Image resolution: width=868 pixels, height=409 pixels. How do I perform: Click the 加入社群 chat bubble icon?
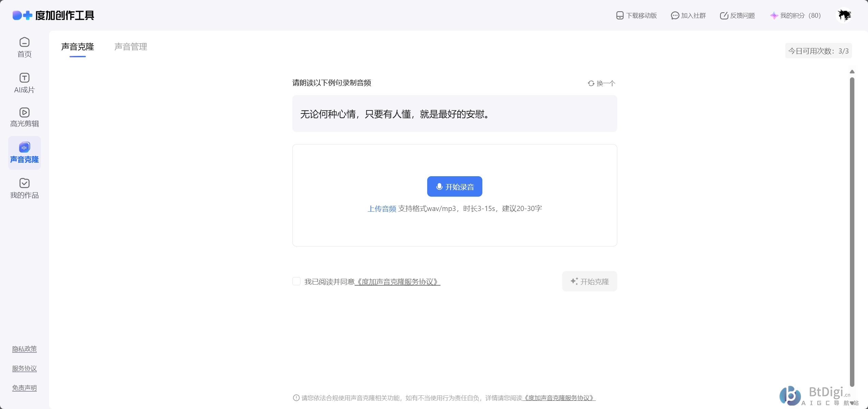point(675,15)
